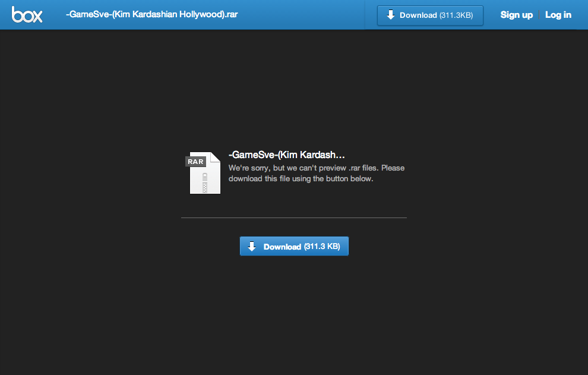Click the (311.3 KB) size text in center button
Viewport: 588px width, 375px height.
pyautogui.click(x=322, y=247)
